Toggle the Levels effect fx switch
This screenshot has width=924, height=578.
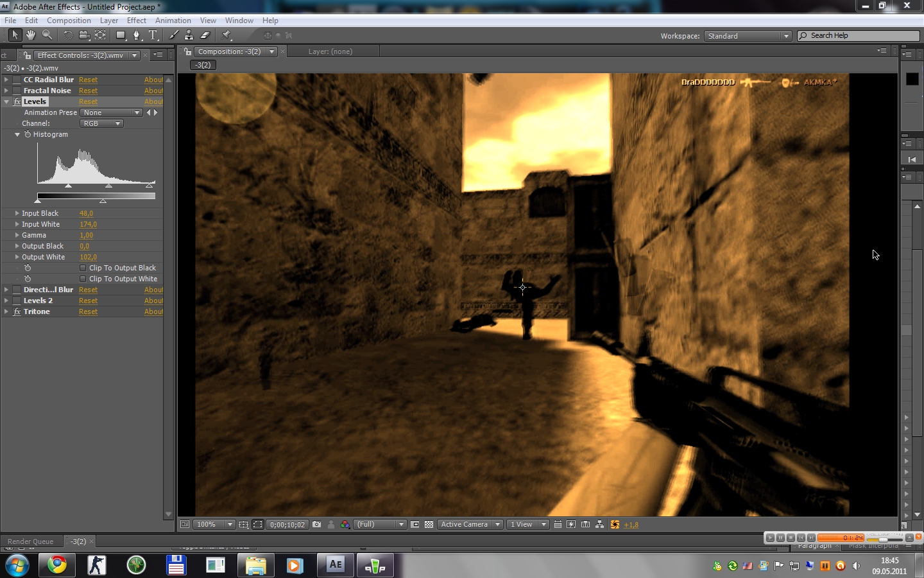click(17, 101)
